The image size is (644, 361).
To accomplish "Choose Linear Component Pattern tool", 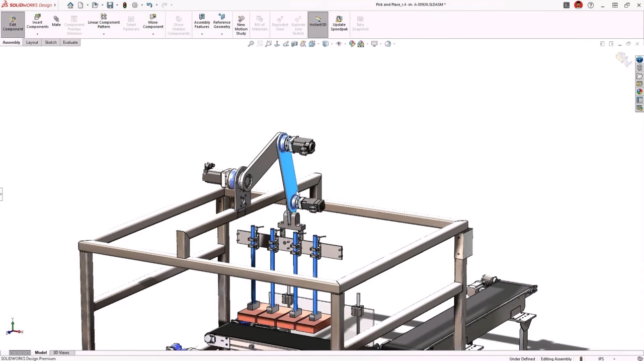I will click(x=104, y=22).
